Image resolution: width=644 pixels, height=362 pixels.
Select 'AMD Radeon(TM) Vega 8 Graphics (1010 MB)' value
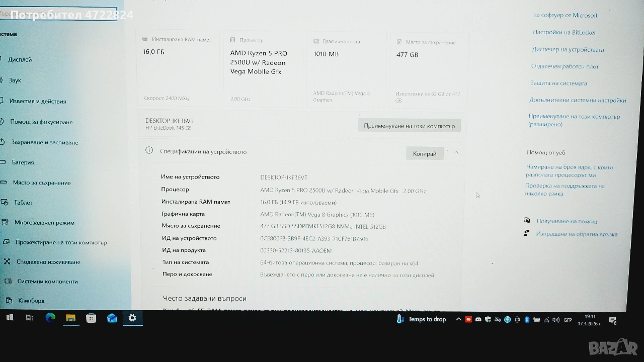[x=317, y=215]
